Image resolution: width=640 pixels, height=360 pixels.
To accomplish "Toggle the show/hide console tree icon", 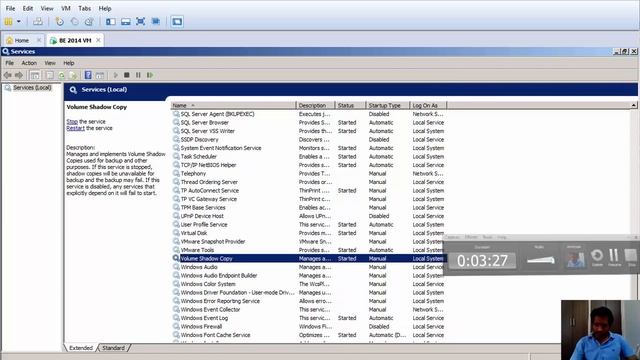I will coord(35,75).
